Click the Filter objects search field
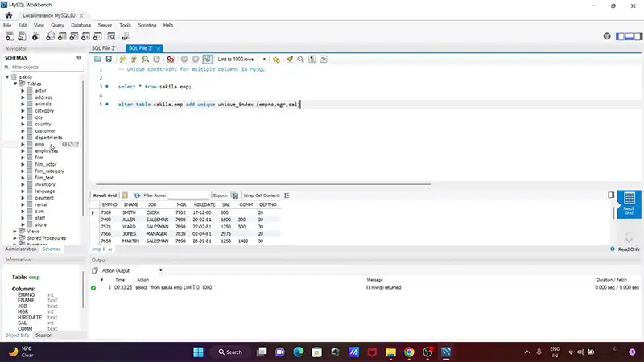 tap(46, 67)
